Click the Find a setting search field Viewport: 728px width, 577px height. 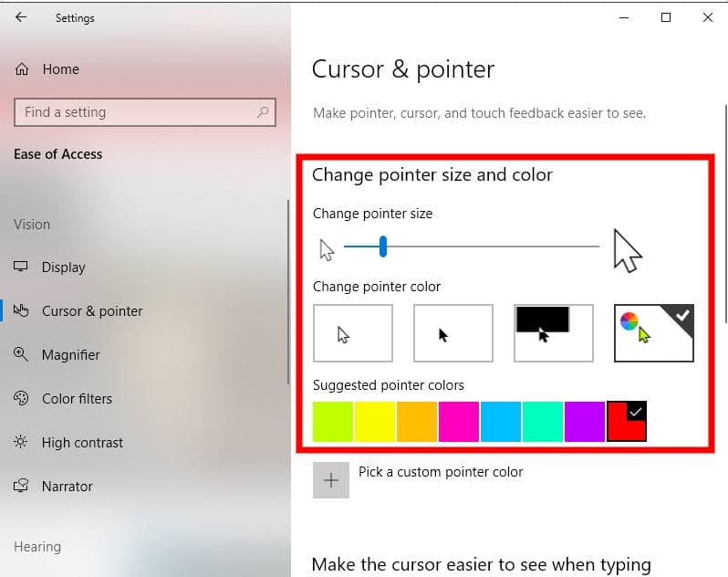(x=145, y=112)
